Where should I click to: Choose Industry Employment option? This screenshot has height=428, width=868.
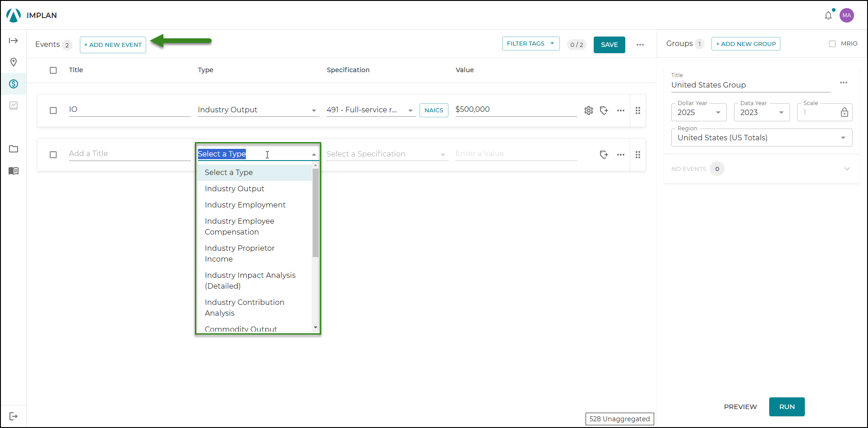coord(254,205)
